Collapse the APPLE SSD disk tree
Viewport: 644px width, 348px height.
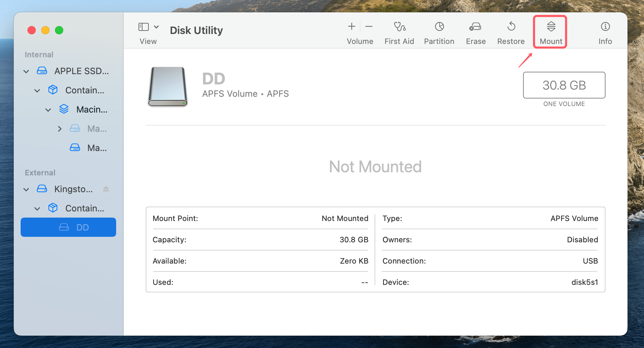pos(26,71)
